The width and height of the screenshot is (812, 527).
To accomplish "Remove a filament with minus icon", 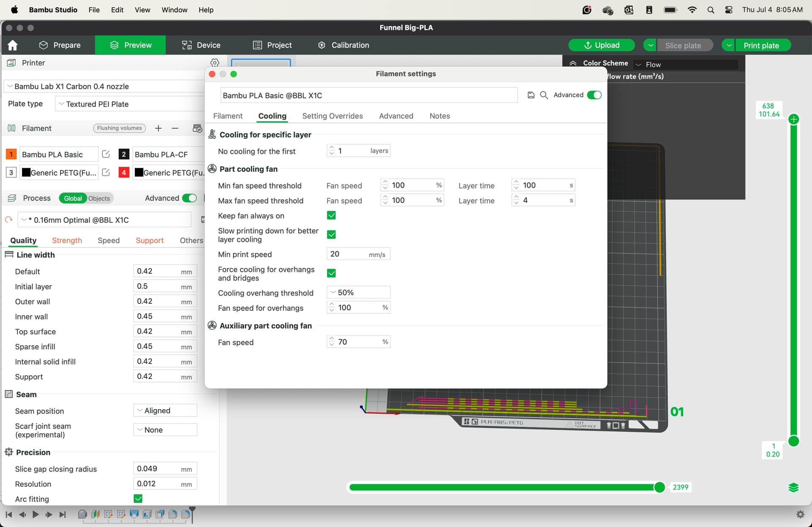I will pos(175,128).
